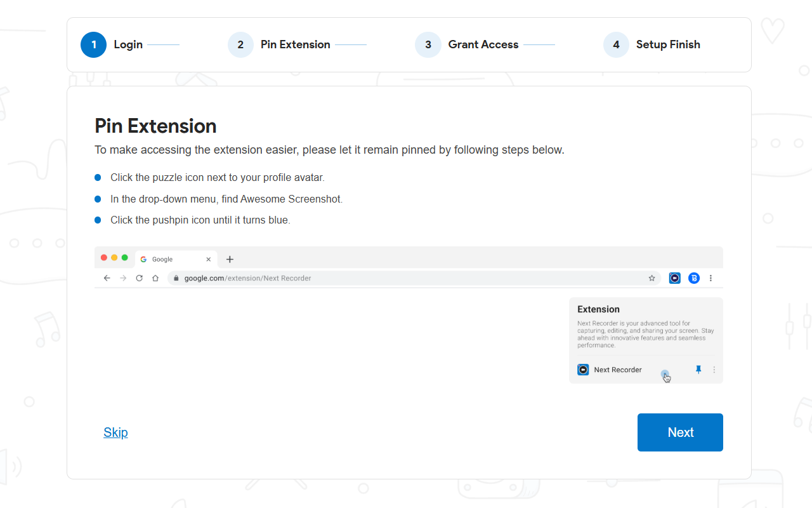Click the blue circular B extension icon
This screenshot has width=812, height=508.
click(x=693, y=277)
